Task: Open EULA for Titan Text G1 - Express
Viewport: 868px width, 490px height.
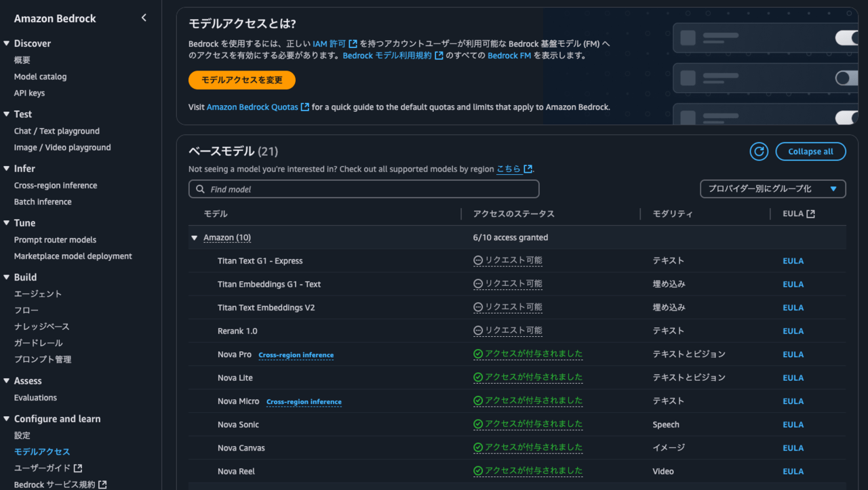Action: [793, 261]
